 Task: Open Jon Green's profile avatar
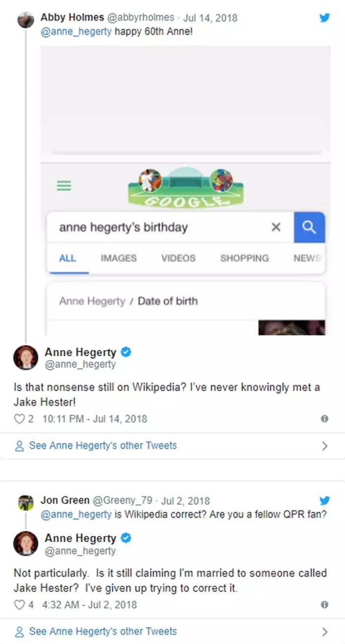25,502
